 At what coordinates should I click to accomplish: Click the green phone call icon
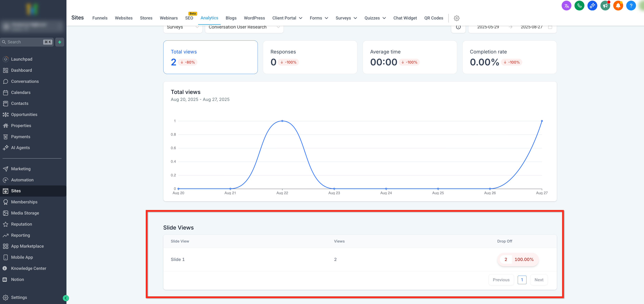coord(579,5)
